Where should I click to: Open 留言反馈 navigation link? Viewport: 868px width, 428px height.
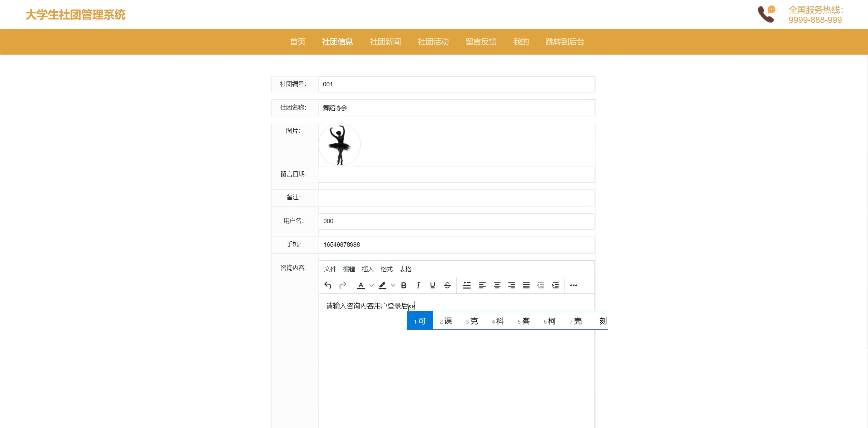481,42
